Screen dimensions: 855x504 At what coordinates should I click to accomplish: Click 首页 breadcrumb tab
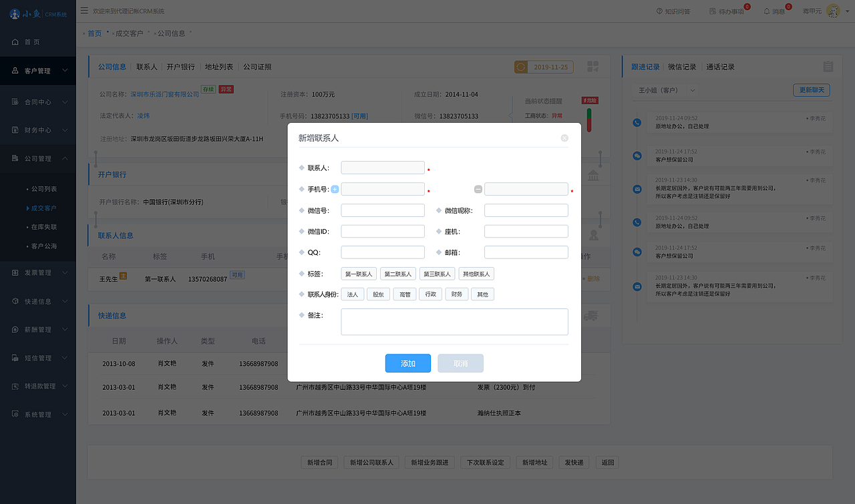point(95,33)
